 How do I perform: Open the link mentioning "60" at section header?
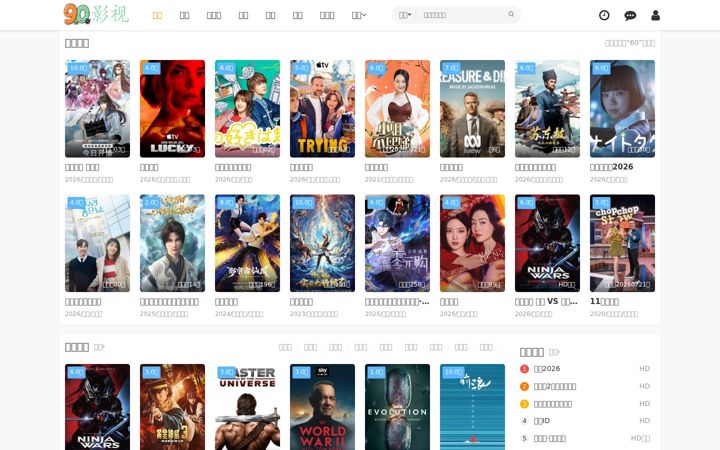click(630, 43)
